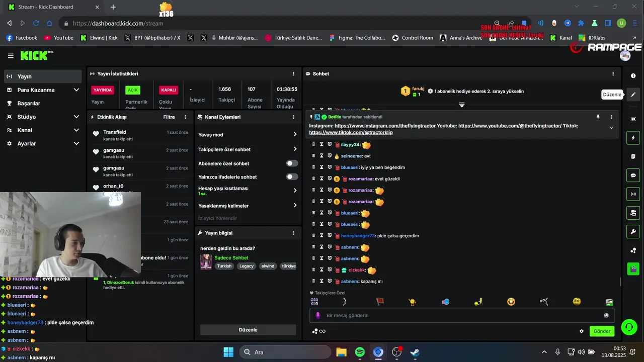Open Hesap yaşı kısıtlaması settings arrow
Screen dimensions: 644x362
[295, 191]
